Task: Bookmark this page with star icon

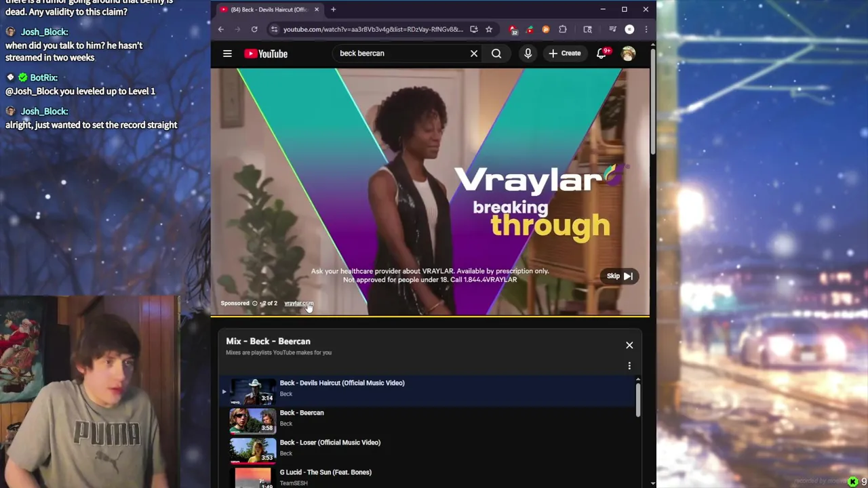Action: tap(488, 29)
